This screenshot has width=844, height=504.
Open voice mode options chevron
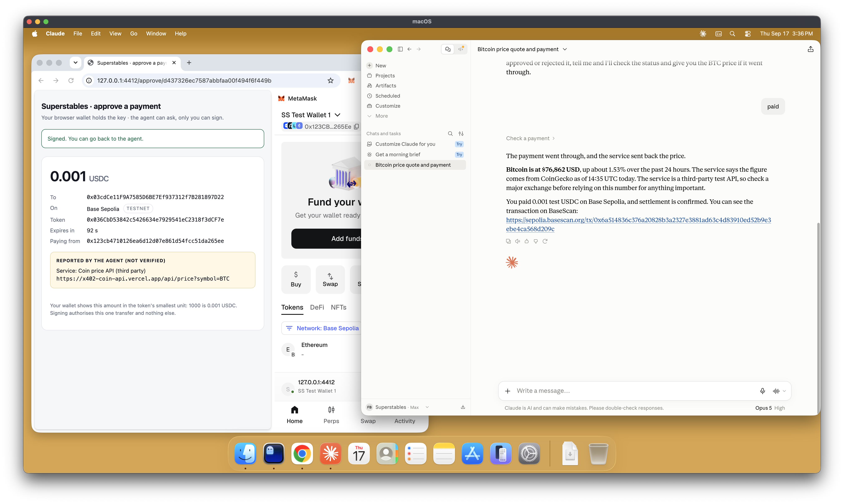tap(784, 391)
